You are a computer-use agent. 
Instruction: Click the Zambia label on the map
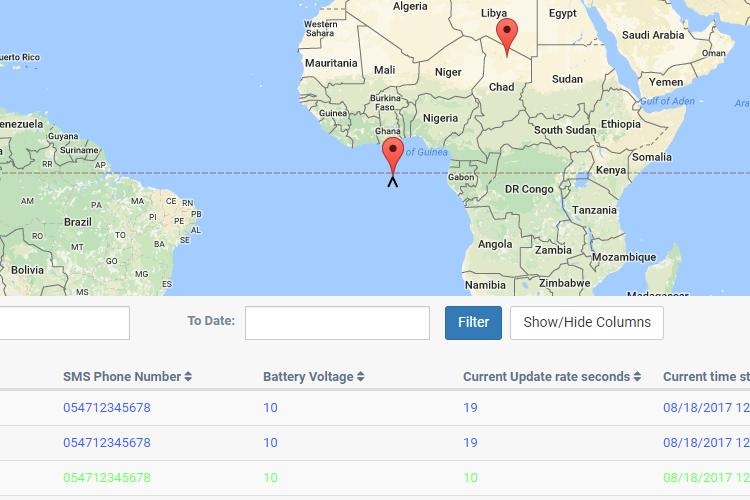[553, 250]
